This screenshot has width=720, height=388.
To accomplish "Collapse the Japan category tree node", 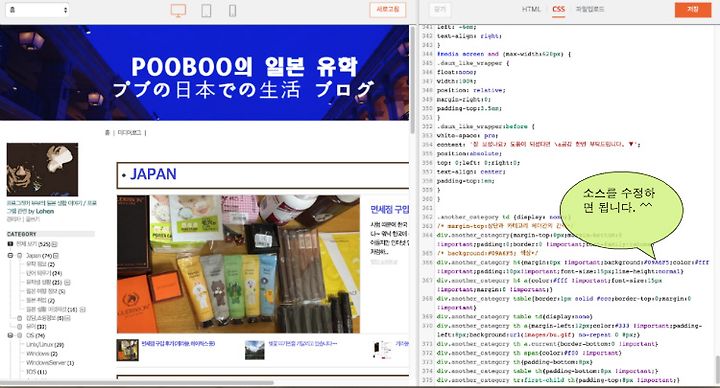I will pyautogui.click(x=10, y=255).
